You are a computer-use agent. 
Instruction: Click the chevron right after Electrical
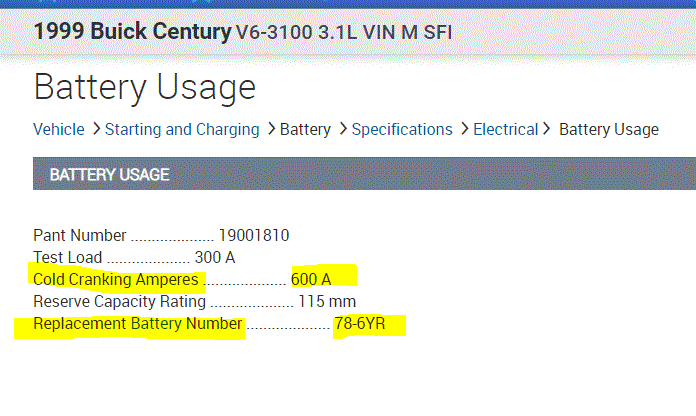point(546,129)
